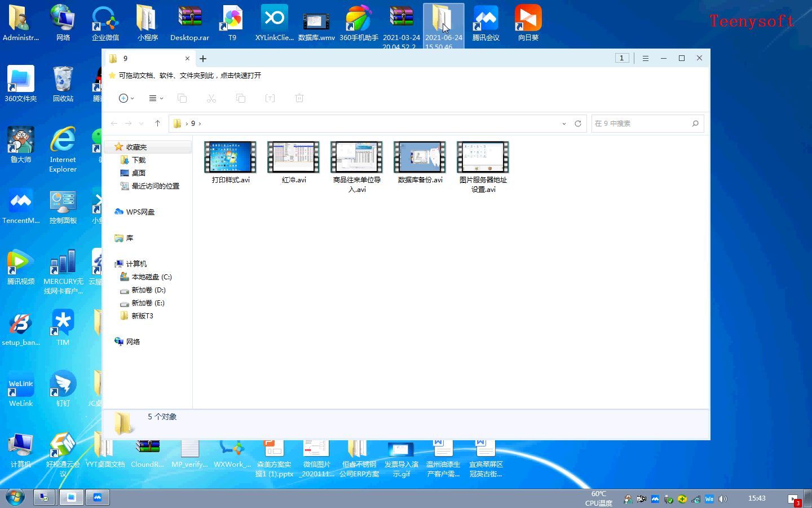Add a new tab with the plus button
Image resolution: width=812 pixels, height=508 pixels.
[203, 59]
